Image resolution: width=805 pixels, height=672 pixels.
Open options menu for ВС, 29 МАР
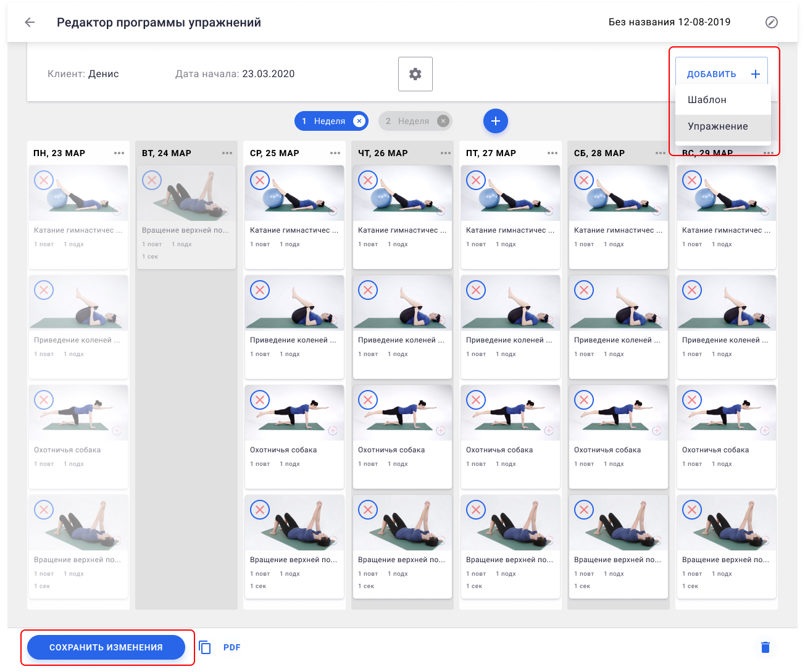click(769, 153)
